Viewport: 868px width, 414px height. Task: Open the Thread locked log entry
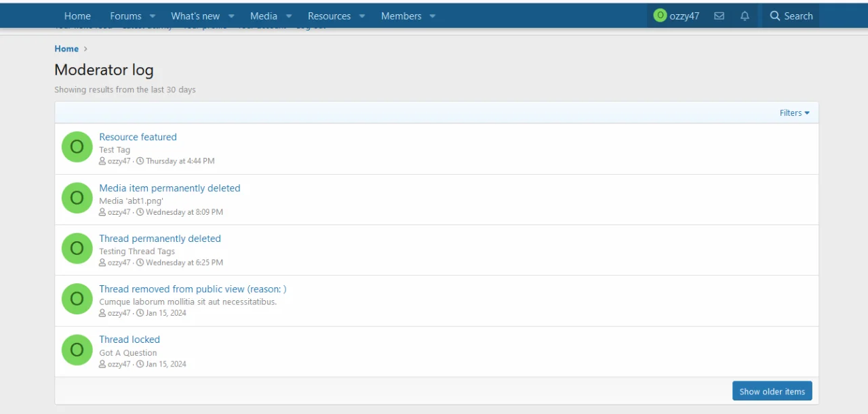[x=130, y=339]
